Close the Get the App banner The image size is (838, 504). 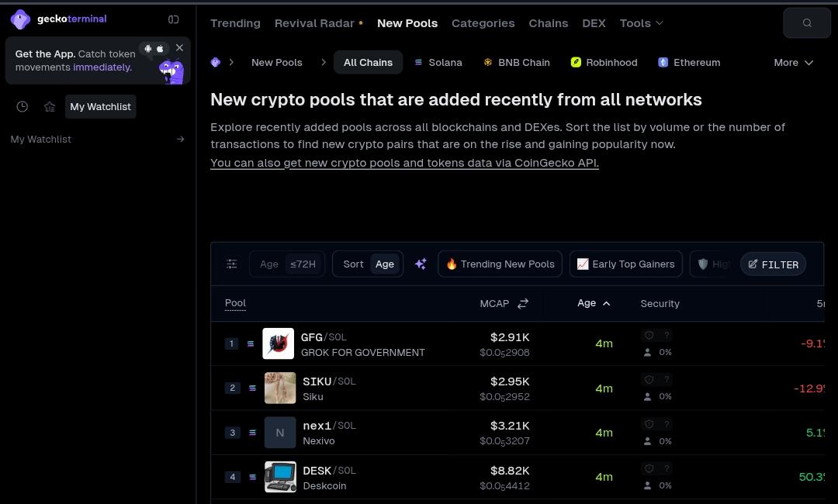179,48
